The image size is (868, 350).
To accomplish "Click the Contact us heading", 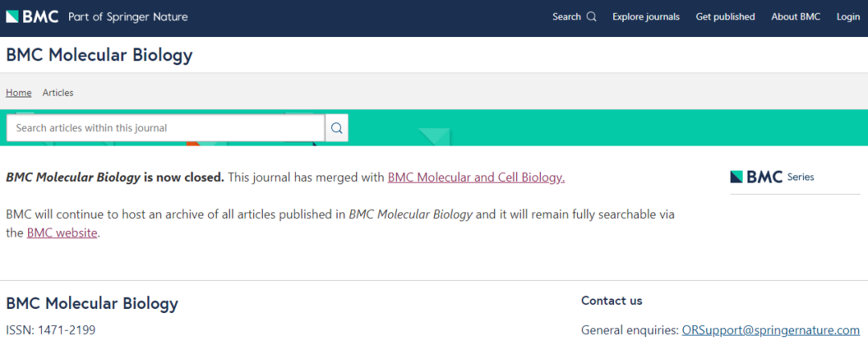I will click(x=612, y=301).
